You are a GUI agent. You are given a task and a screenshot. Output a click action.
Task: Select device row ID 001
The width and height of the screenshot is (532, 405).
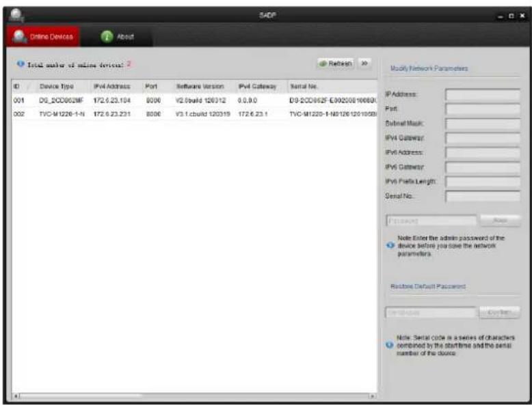[194, 100]
